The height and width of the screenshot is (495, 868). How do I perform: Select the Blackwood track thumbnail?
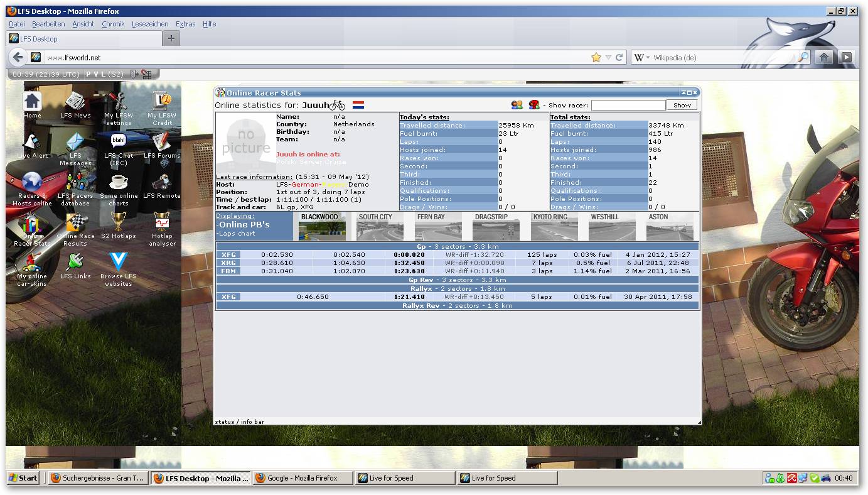click(321, 226)
